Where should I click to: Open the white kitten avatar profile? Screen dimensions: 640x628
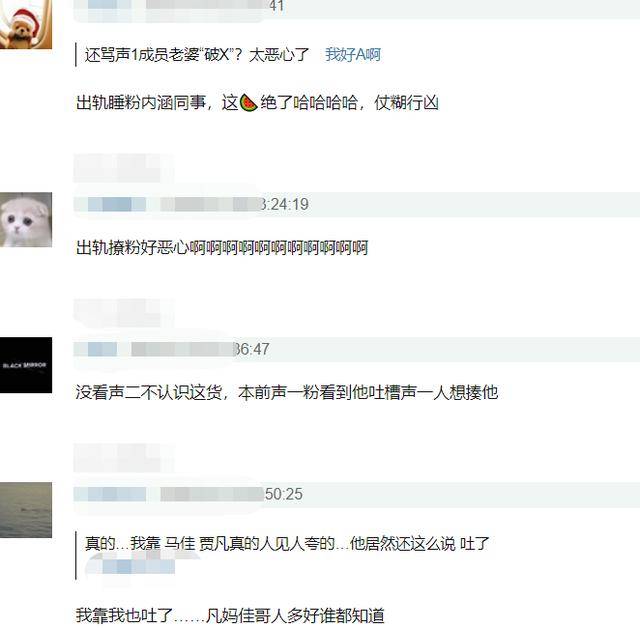[26, 220]
